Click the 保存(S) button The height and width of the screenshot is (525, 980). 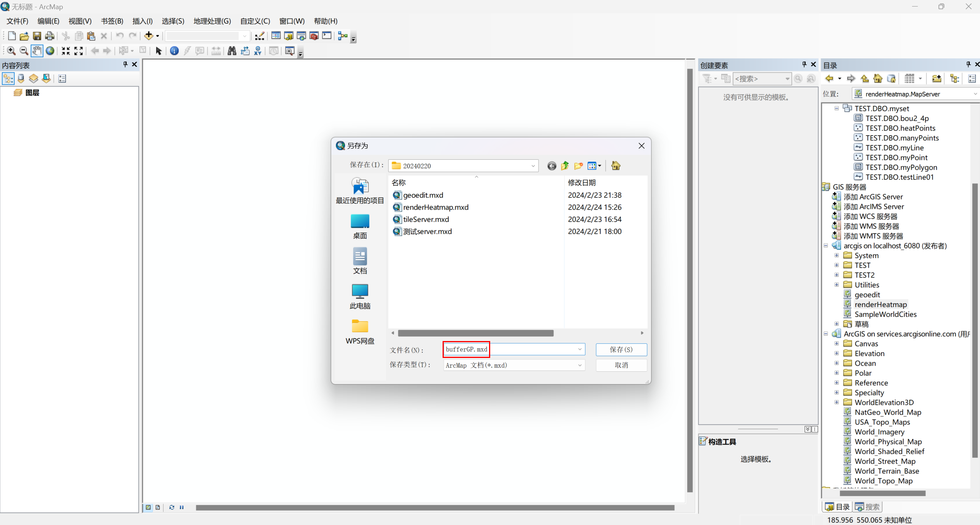click(x=621, y=349)
